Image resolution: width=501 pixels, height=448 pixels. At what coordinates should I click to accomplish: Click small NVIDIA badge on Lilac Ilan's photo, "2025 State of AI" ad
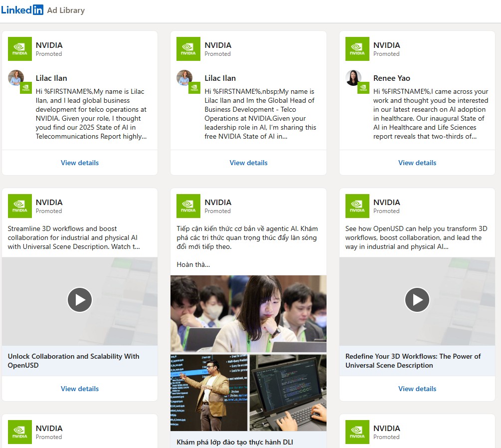pyautogui.click(x=26, y=88)
